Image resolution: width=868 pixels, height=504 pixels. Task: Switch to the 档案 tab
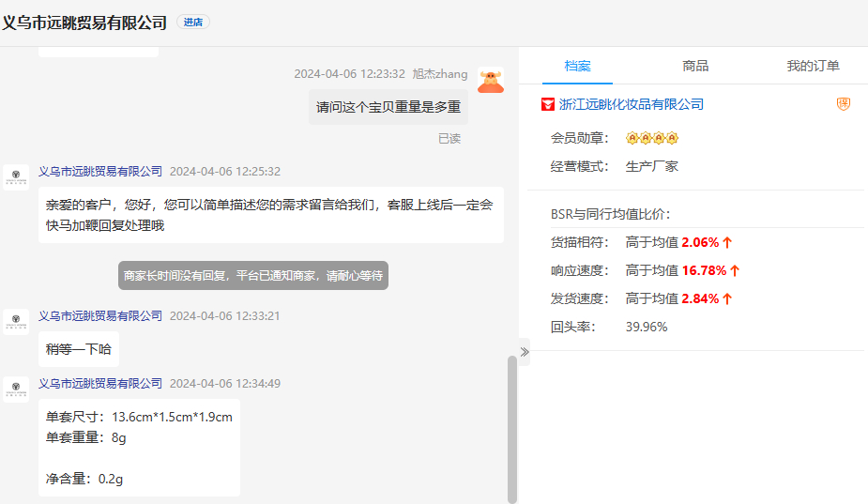pyautogui.click(x=577, y=66)
